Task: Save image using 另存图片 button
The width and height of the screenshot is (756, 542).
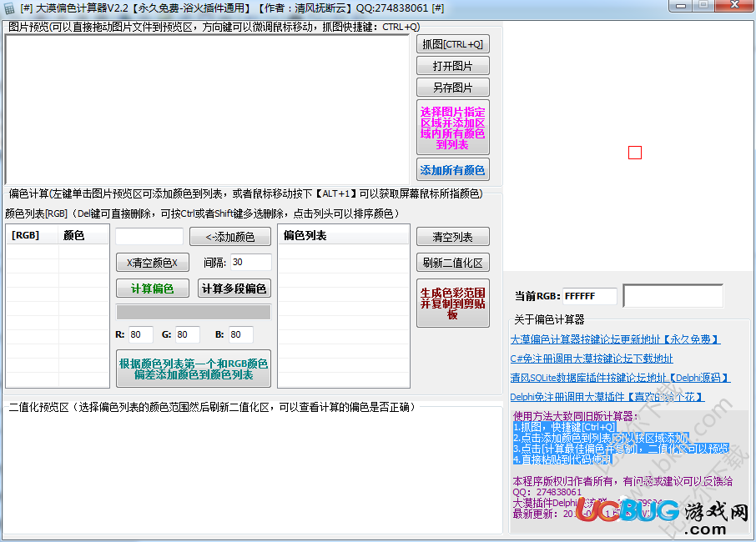Action: pos(453,88)
